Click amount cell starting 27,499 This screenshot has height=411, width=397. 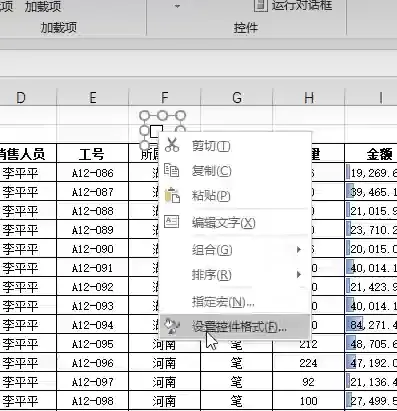click(371, 401)
